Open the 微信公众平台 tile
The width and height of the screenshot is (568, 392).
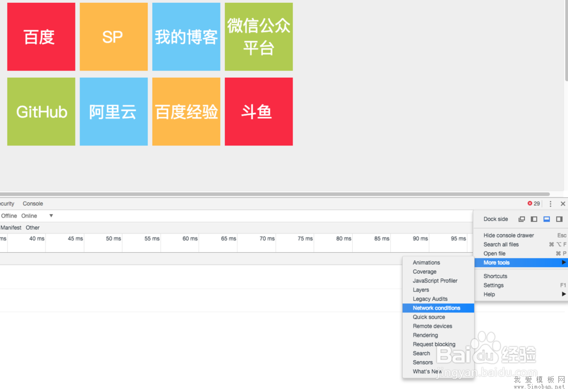click(258, 37)
